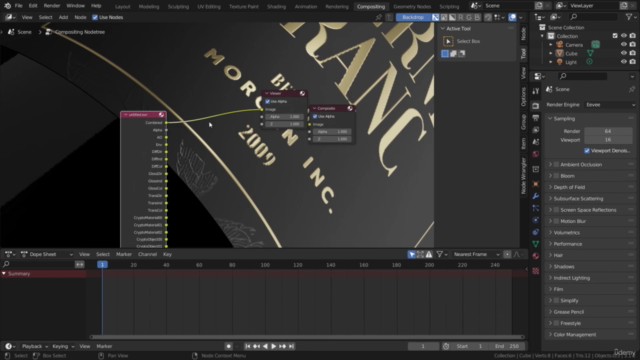Enable Bloom checkbox
The width and height of the screenshot is (640, 360).
[x=556, y=176]
